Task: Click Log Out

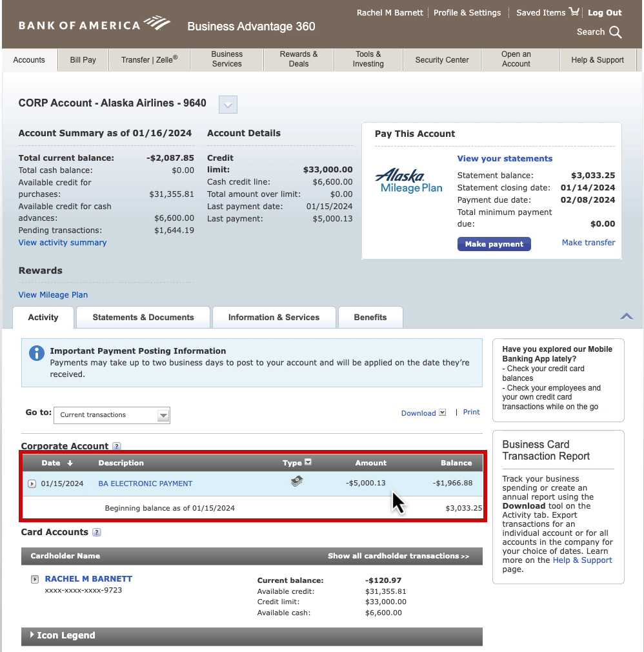Action: tap(605, 12)
